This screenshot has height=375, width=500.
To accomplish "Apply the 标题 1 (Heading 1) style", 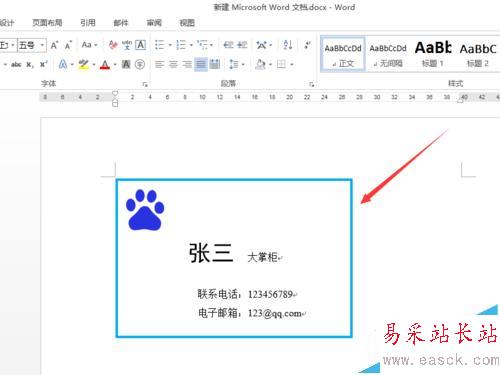I will [433, 54].
